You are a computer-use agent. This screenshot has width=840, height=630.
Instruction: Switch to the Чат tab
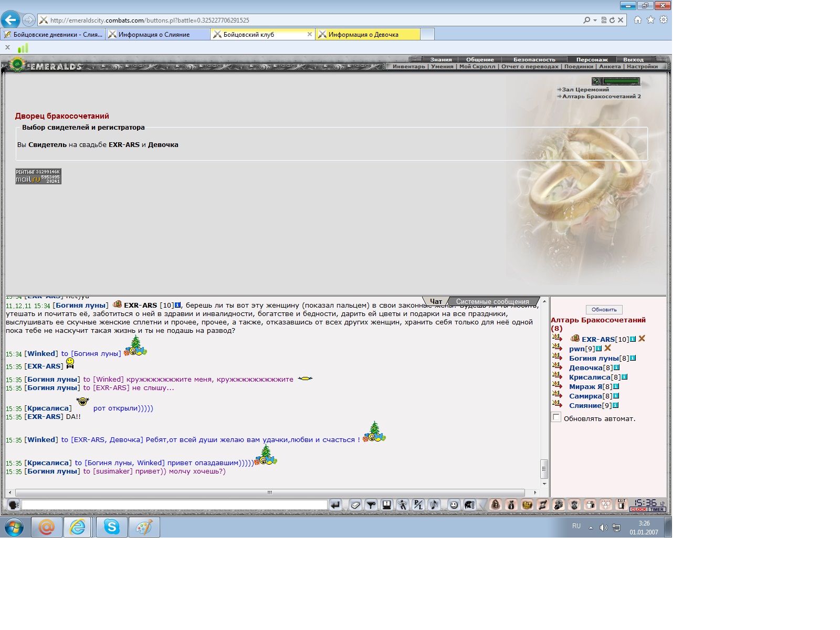tap(436, 302)
